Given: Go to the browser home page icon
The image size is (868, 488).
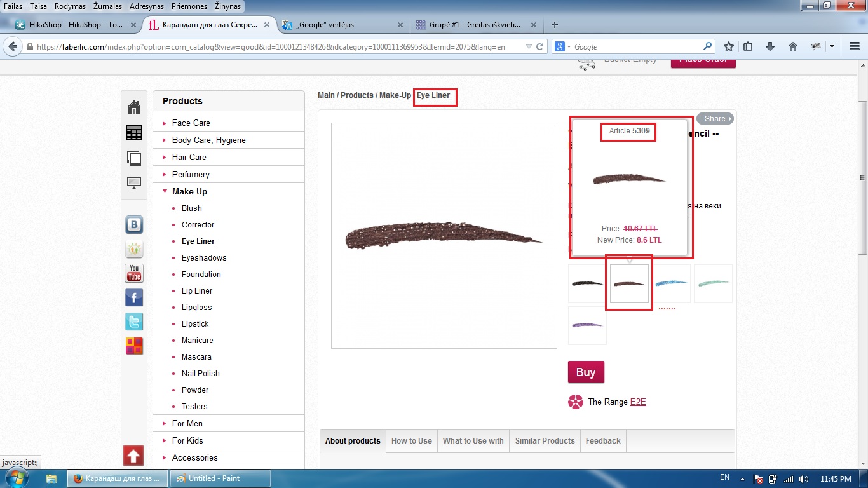Looking at the screenshot, I should click(x=792, y=46).
